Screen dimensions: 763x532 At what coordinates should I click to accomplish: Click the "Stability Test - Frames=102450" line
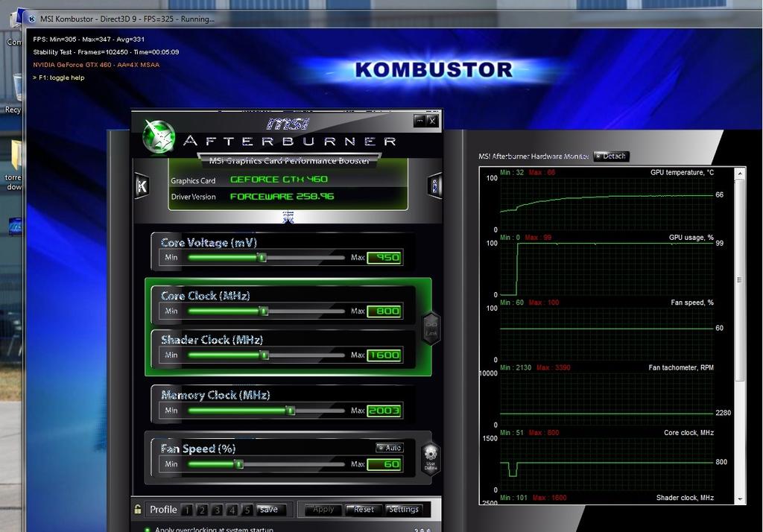(x=106, y=51)
